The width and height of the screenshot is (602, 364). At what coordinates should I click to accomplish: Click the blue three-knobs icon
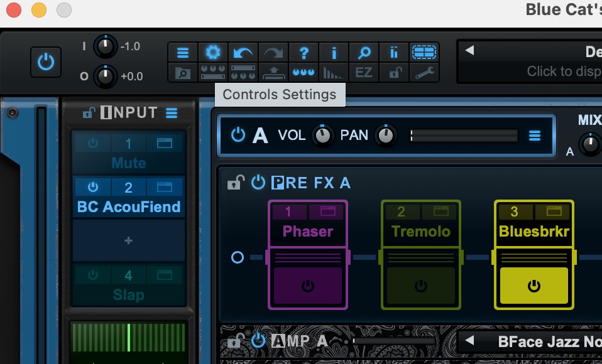point(304,73)
